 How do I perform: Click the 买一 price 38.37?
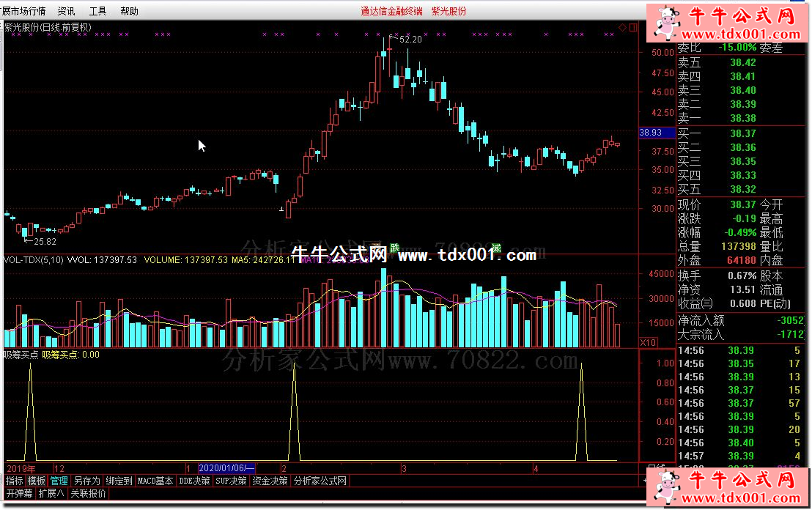(x=743, y=133)
